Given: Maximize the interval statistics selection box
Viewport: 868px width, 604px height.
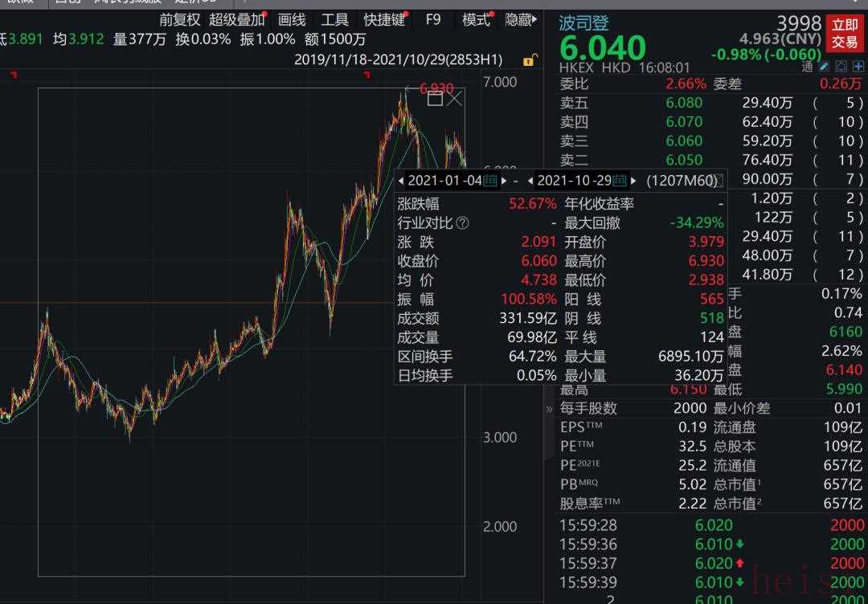Looking at the screenshot, I should [435, 99].
